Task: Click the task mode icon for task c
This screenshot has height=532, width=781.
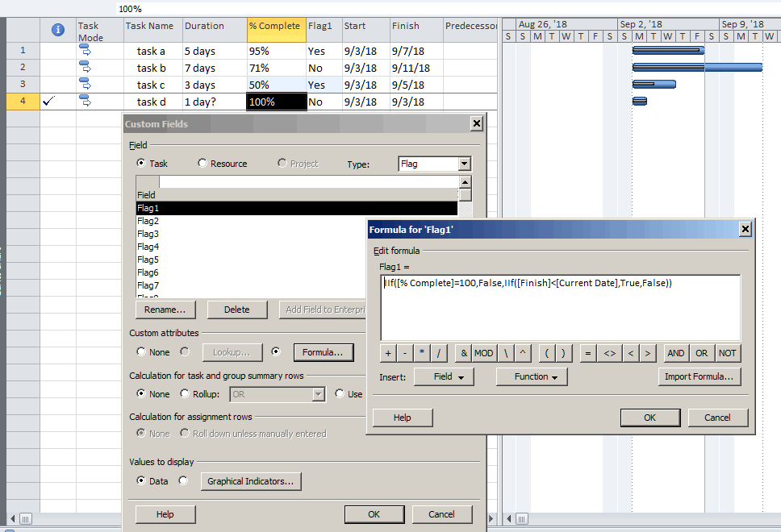Action: [86, 84]
